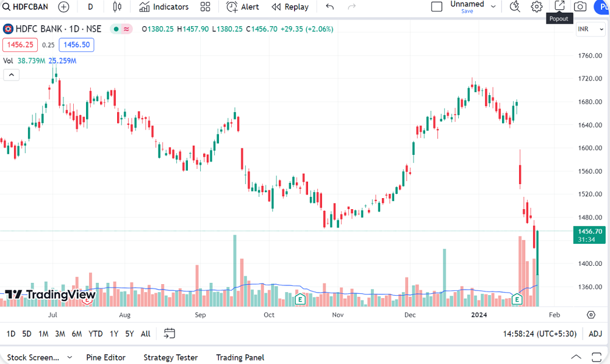Take a chart snapshot with camera icon
This screenshot has width=610, height=364.
pos(580,7)
